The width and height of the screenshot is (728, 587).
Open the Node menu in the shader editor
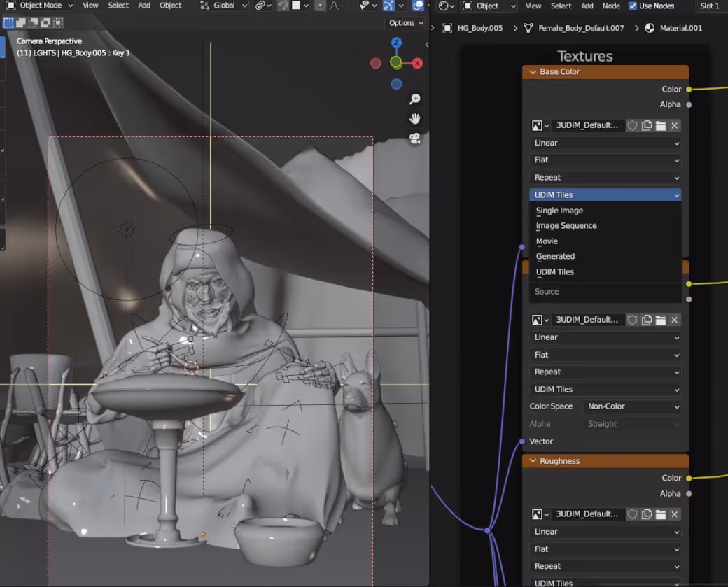click(x=610, y=6)
